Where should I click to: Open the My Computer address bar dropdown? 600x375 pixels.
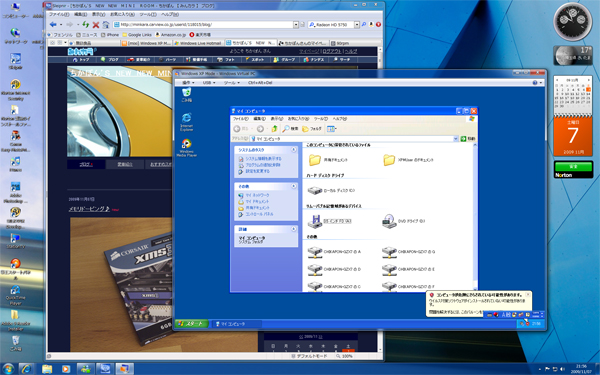(456, 139)
